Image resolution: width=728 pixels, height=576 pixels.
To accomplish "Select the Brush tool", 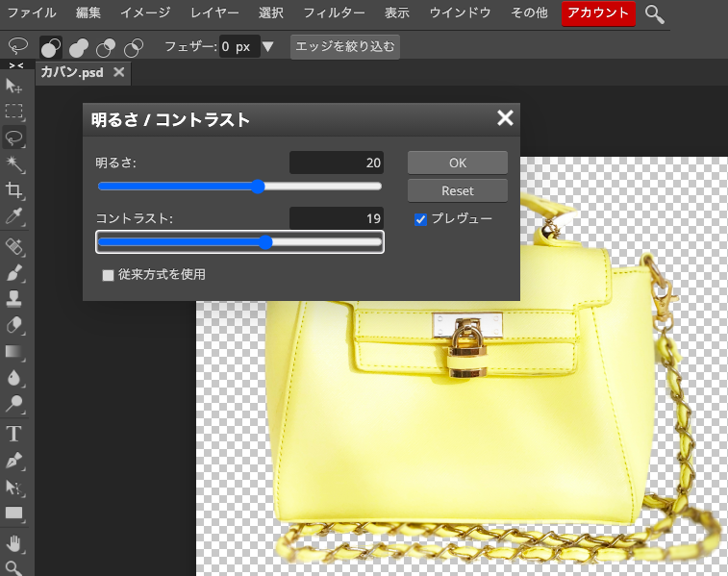I will point(13,272).
